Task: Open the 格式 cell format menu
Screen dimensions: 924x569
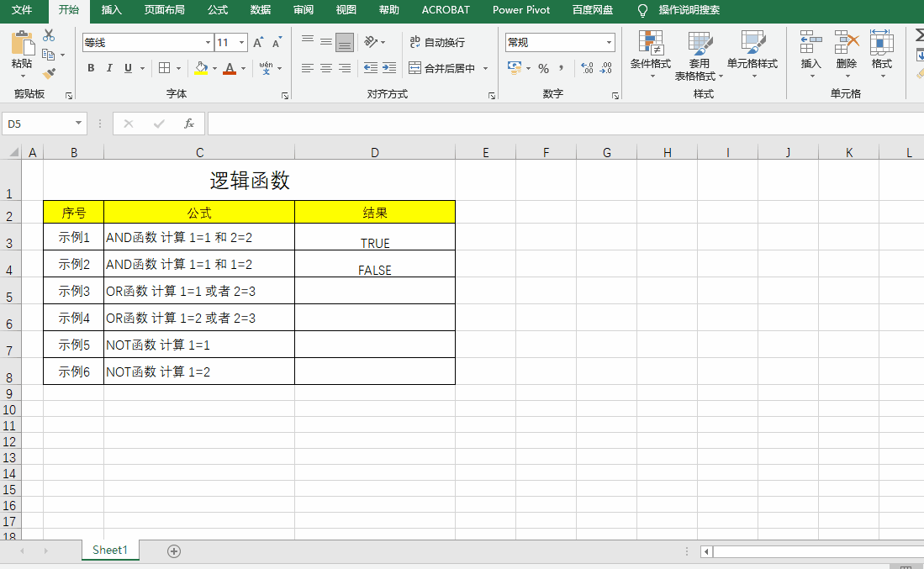Action: click(x=882, y=54)
